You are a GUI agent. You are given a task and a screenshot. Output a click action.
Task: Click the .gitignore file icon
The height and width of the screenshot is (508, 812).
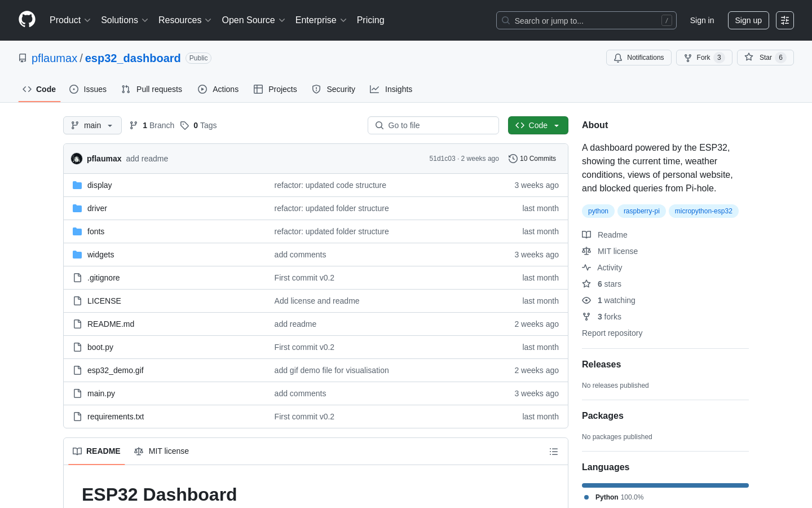tap(77, 278)
